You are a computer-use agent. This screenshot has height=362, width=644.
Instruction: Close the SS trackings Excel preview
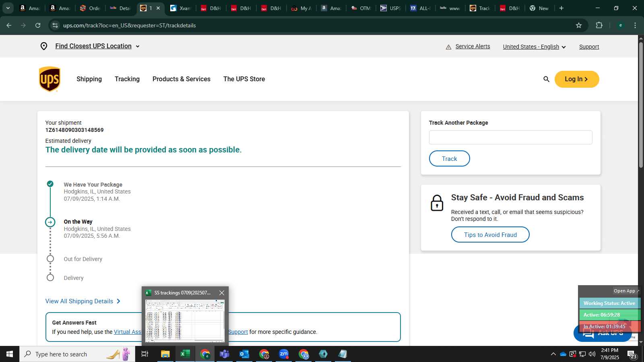221,293
